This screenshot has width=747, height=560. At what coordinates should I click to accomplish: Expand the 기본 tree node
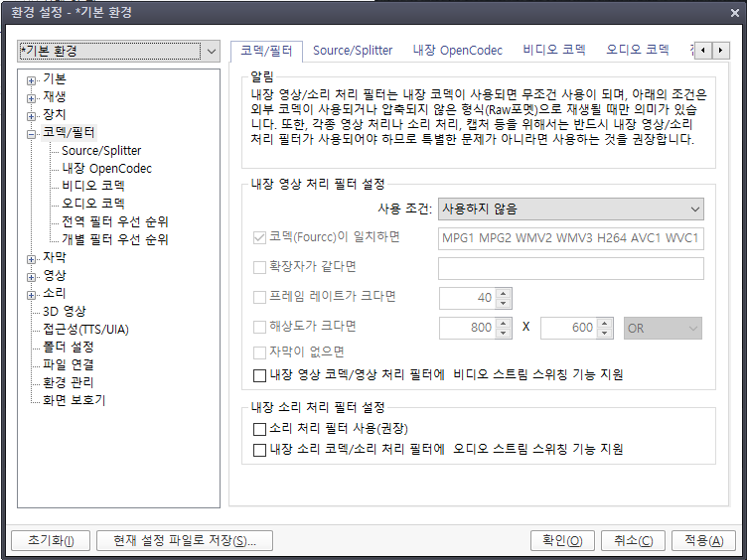[31, 81]
